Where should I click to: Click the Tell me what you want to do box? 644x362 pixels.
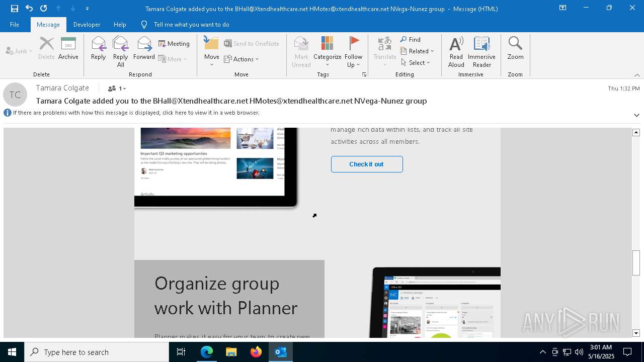(x=191, y=24)
